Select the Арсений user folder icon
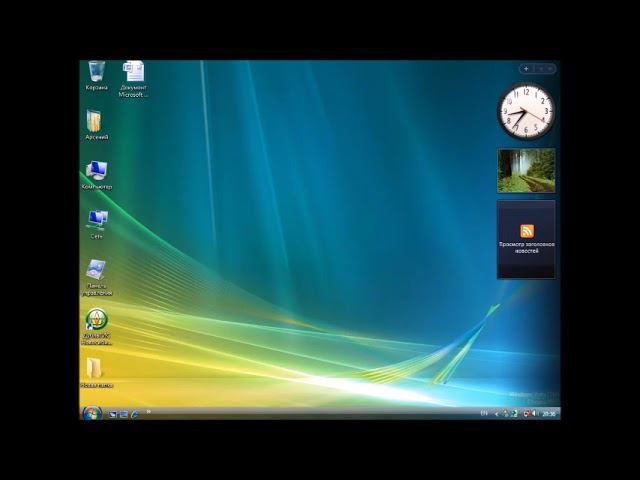The width and height of the screenshot is (640, 480). 96,125
